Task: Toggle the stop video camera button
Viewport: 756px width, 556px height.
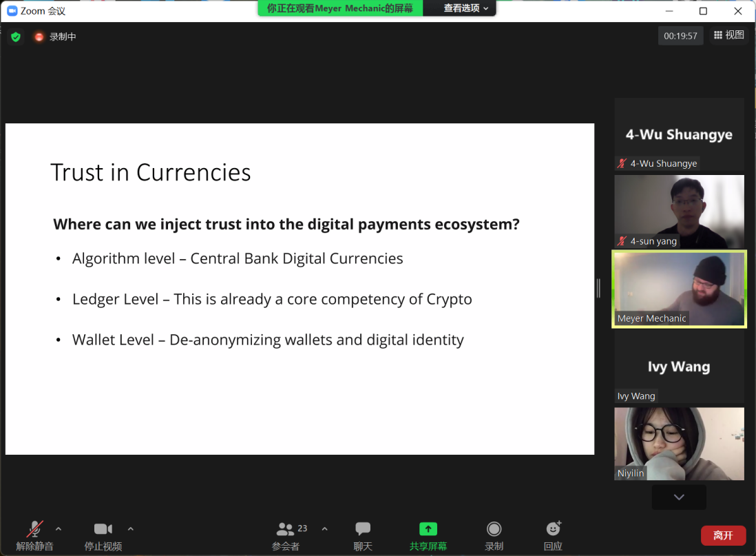Action: 103,529
